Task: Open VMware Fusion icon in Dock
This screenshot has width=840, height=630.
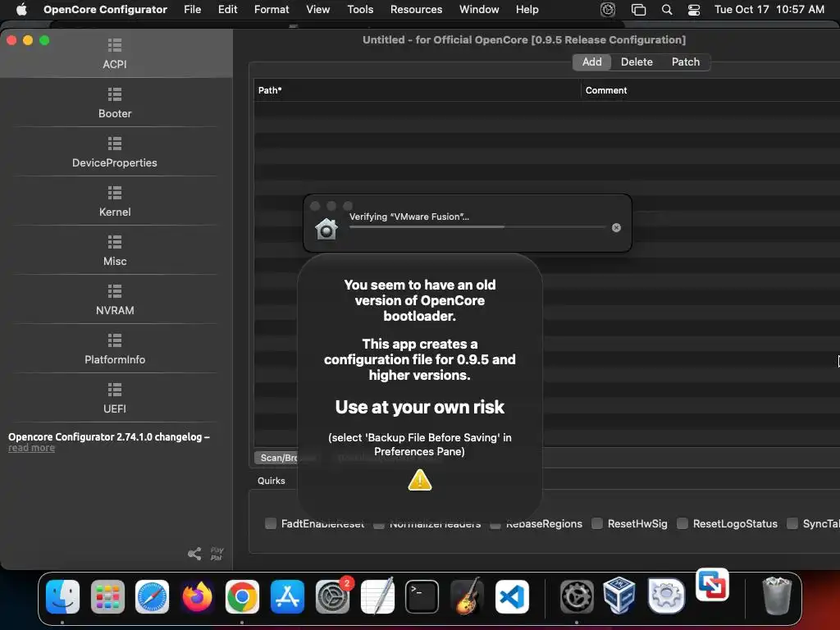Action: pyautogui.click(x=712, y=584)
